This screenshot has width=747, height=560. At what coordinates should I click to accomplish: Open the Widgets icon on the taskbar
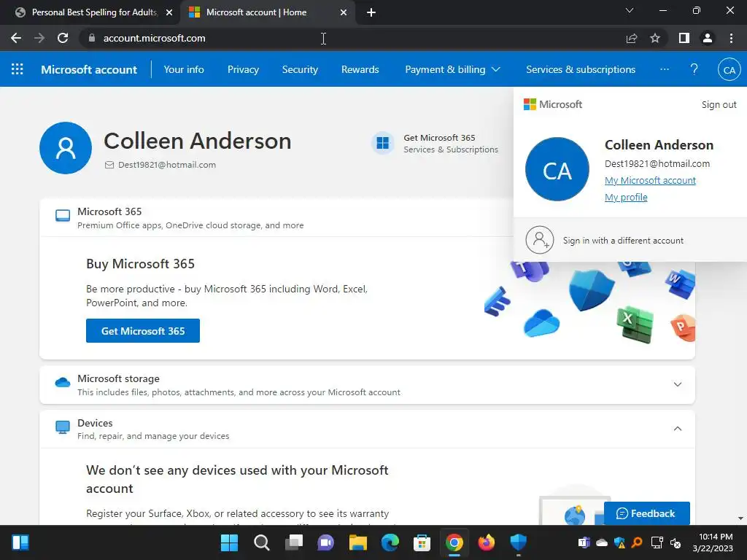click(x=20, y=542)
